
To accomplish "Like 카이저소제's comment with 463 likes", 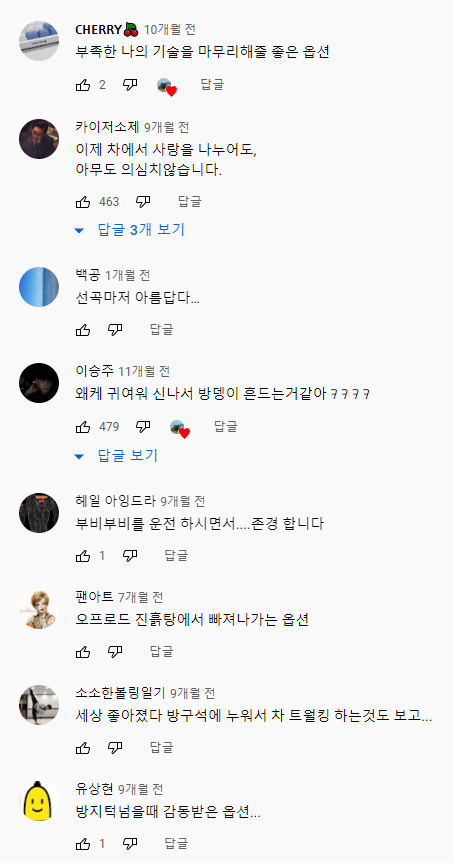I will click(83, 202).
